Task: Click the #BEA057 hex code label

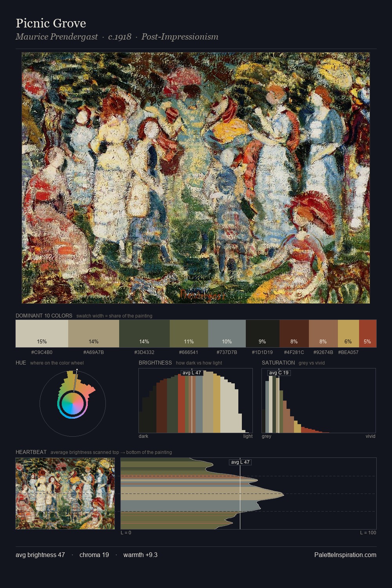Action: click(348, 352)
